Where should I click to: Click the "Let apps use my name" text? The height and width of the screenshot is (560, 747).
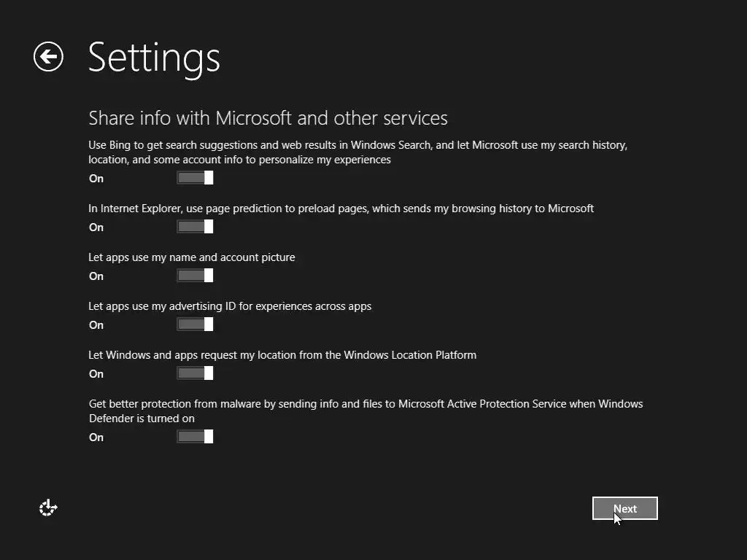pos(191,257)
